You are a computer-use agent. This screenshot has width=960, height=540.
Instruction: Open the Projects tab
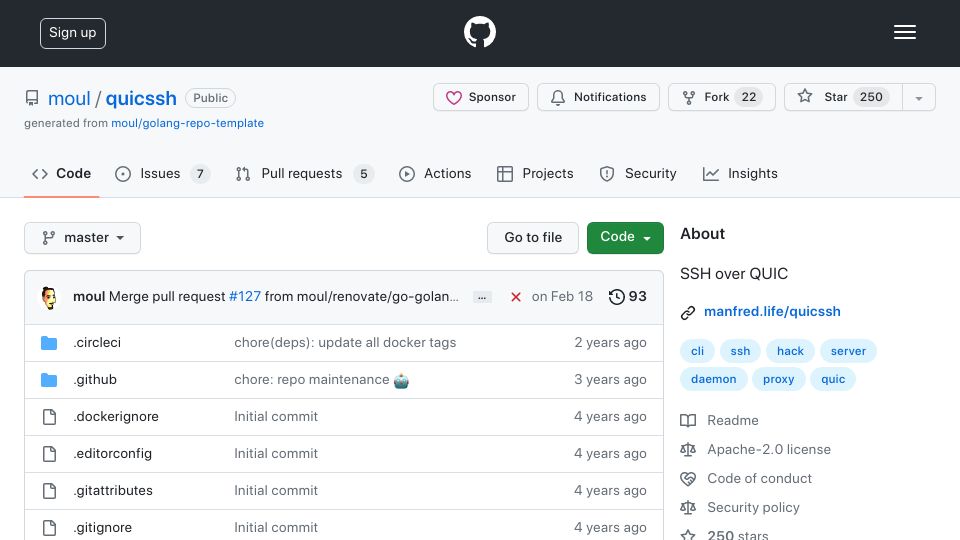pyautogui.click(x=535, y=174)
